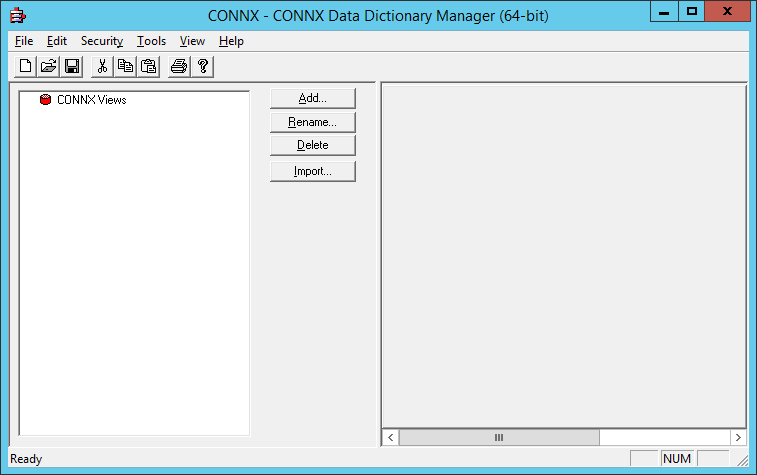Viewport: 757px width, 475px height.
Task: Minimize the CONNX window
Action: [664, 12]
